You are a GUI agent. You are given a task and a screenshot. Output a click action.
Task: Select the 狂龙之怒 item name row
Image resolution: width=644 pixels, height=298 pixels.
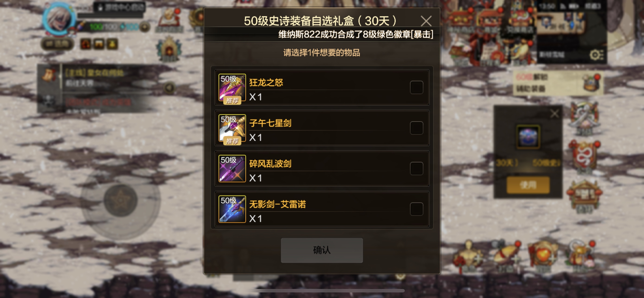(322, 87)
